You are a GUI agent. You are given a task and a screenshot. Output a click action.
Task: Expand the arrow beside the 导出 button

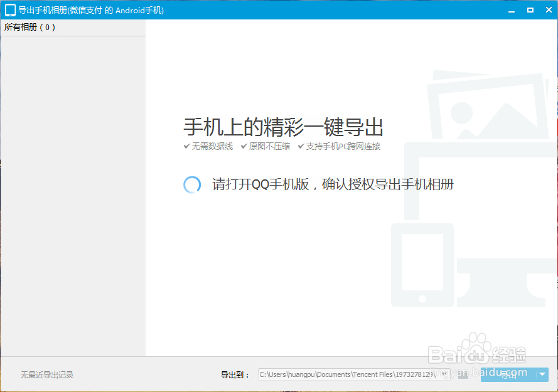[542, 374]
